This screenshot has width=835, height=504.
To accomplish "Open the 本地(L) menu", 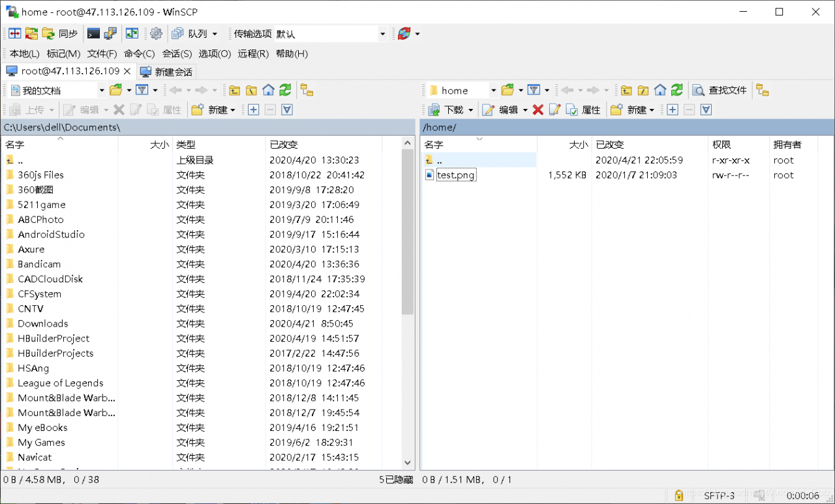I will pos(24,53).
